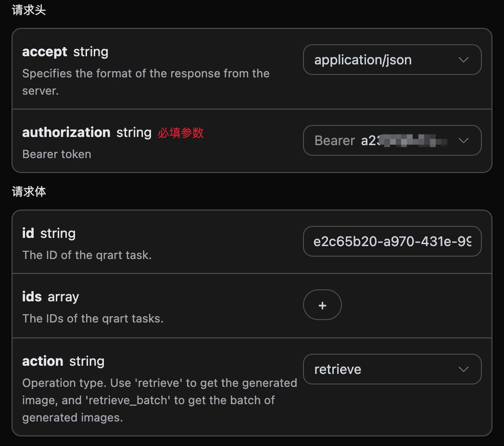Click the 请求体 section heading
Image resolution: width=504 pixels, height=446 pixels.
click(29, 191)
